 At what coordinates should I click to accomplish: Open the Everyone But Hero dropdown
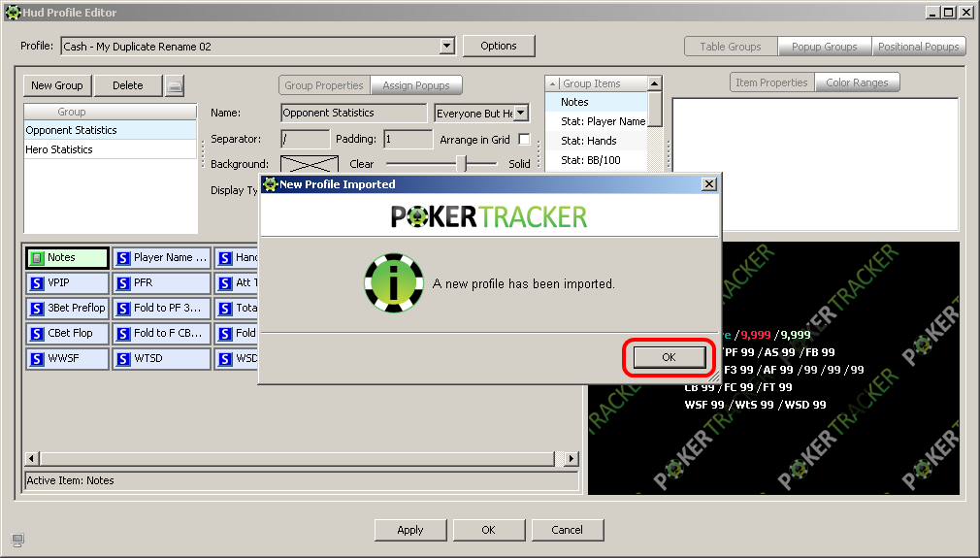click(521, 114)
